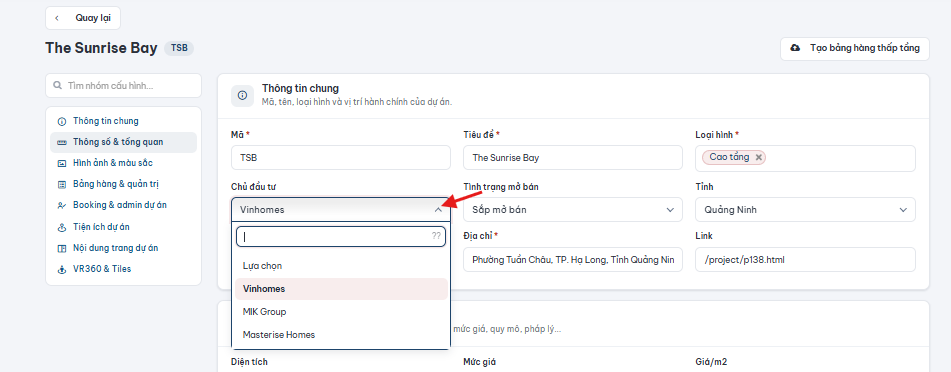Open the Tỉnh dropdown showing Quảng Ninh
The width and height of the screenshot is (951, 372).
(x=805, y=209)
